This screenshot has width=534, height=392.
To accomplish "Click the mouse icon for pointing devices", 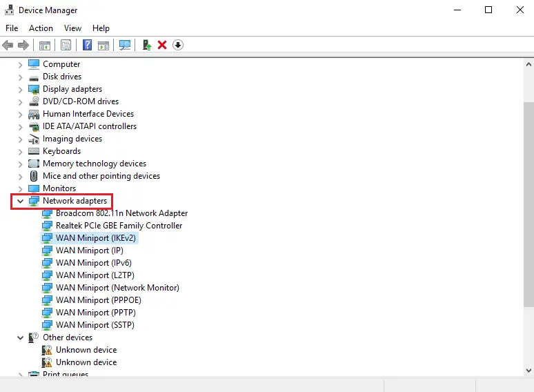I will click(x=34, y=176).
